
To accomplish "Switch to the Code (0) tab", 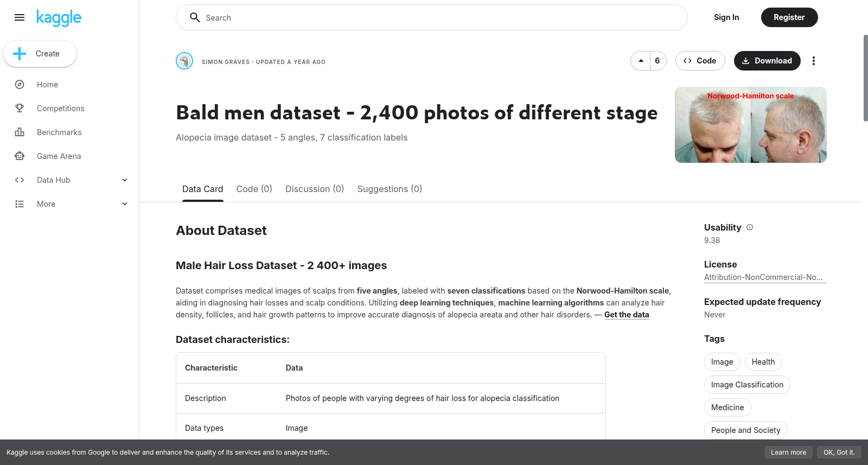I will (x=254, y=189).
